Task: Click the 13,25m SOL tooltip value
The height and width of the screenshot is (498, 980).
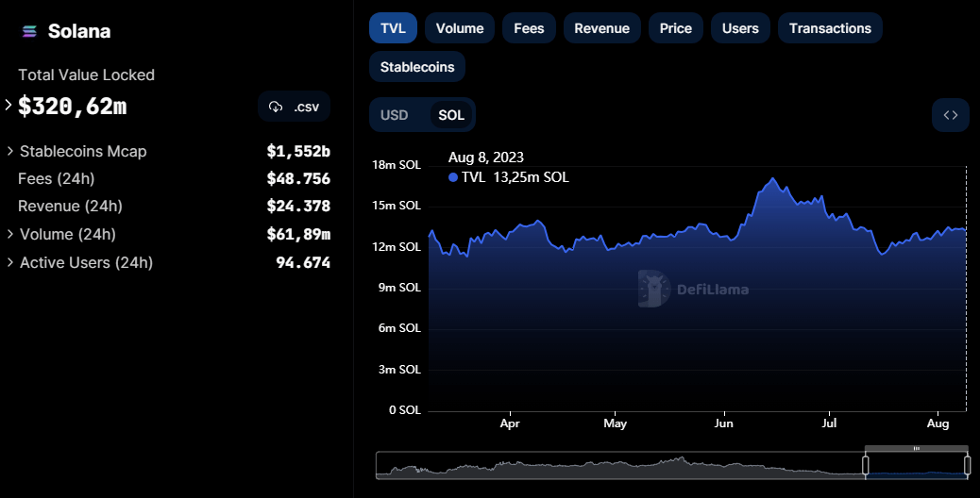Action: [532, 177]
